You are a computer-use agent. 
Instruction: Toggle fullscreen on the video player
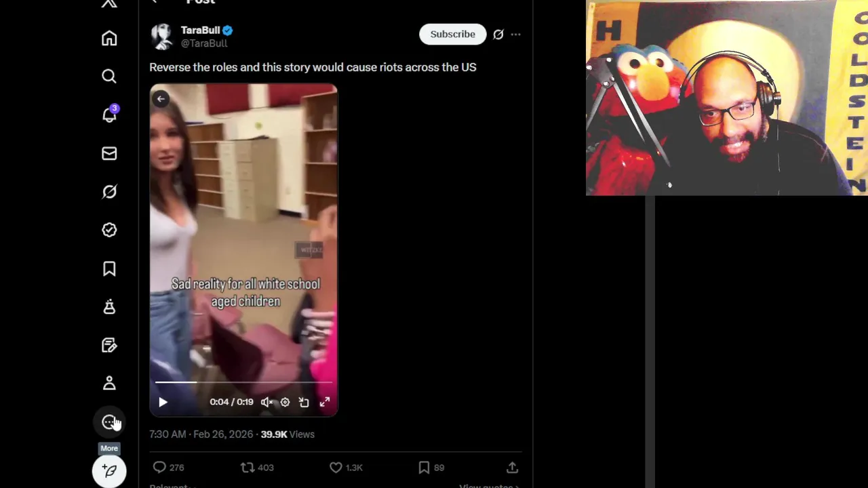(x=325, y=402)
